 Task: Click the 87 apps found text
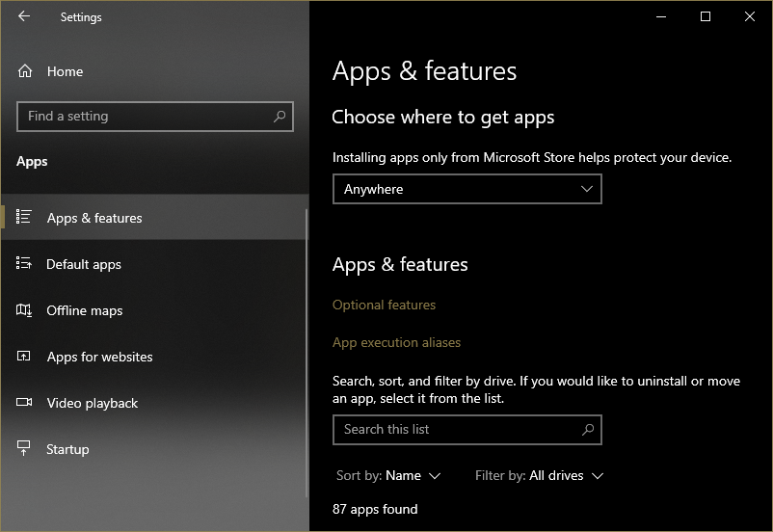click(x=375, y=509)
